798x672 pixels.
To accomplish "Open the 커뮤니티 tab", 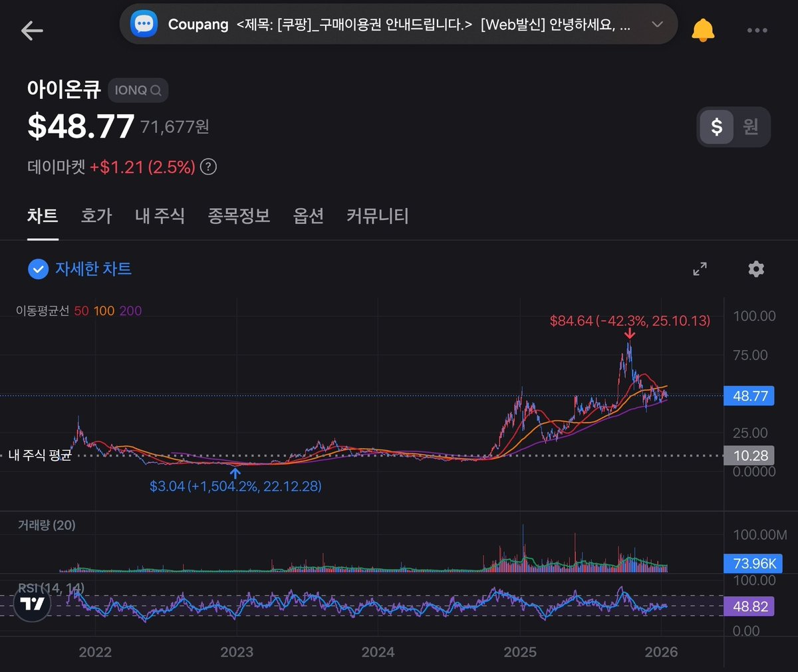I will point(377,216).
